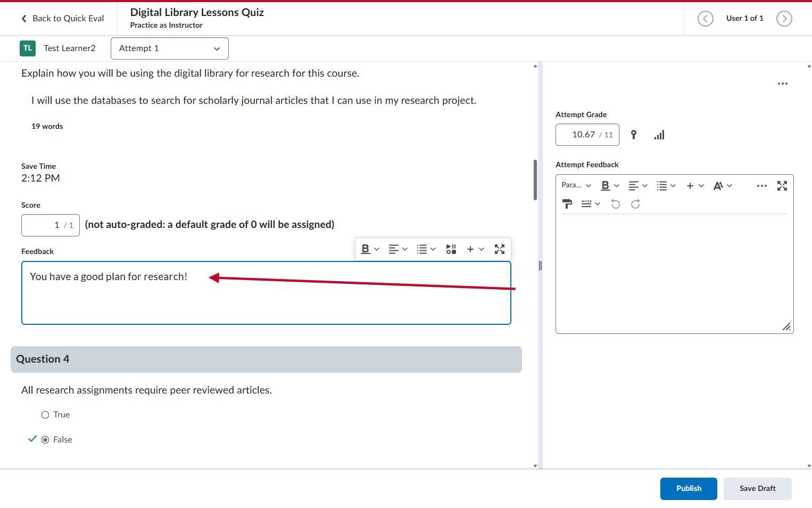The width and height of the screenshot is (812, 508).
Task: Open the Paragraph format dropdown
Action: point(576,186)
